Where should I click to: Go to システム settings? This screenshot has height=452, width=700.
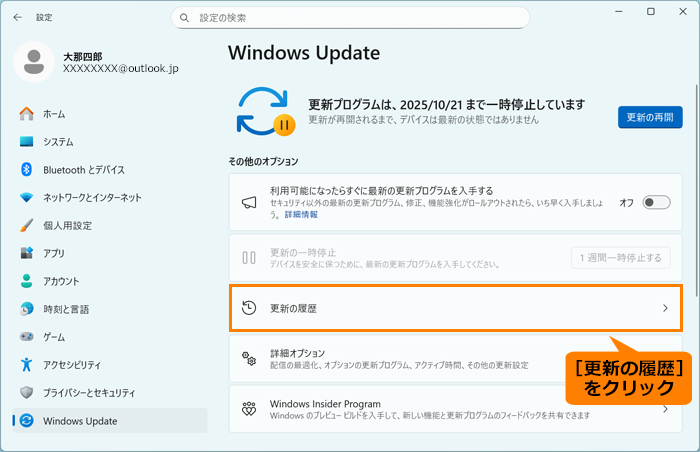tap(110, 142)
